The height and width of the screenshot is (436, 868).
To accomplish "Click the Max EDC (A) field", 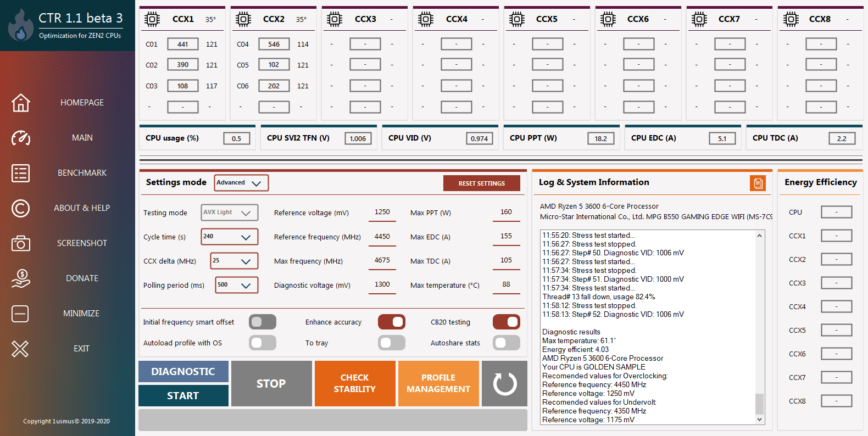I will (506, 237).
